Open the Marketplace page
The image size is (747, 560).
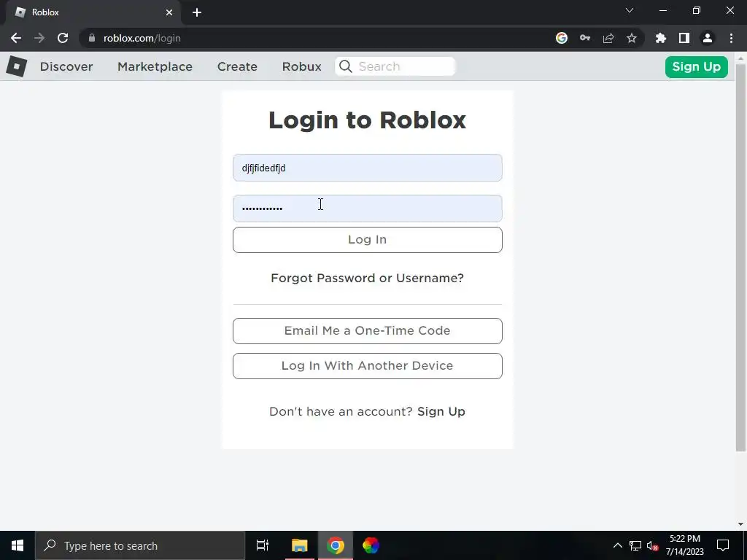(155, 66)
